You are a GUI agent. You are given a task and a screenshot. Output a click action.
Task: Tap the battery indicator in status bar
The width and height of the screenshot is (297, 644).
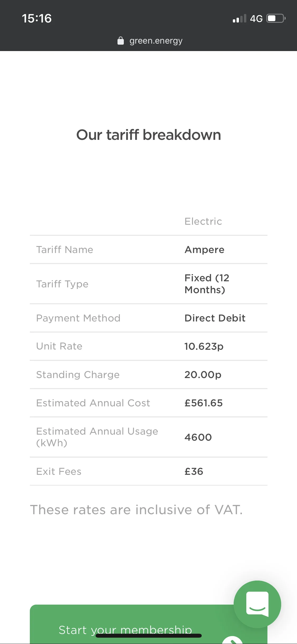click(276, 19)
